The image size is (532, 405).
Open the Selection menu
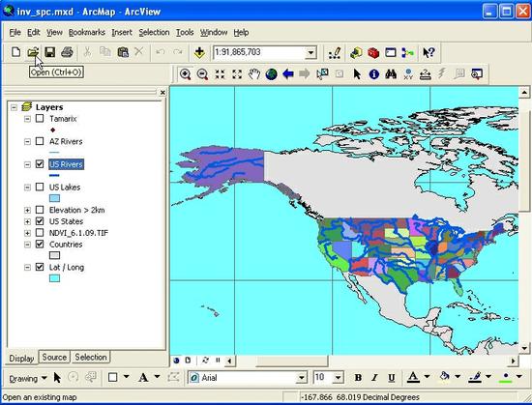154,33
